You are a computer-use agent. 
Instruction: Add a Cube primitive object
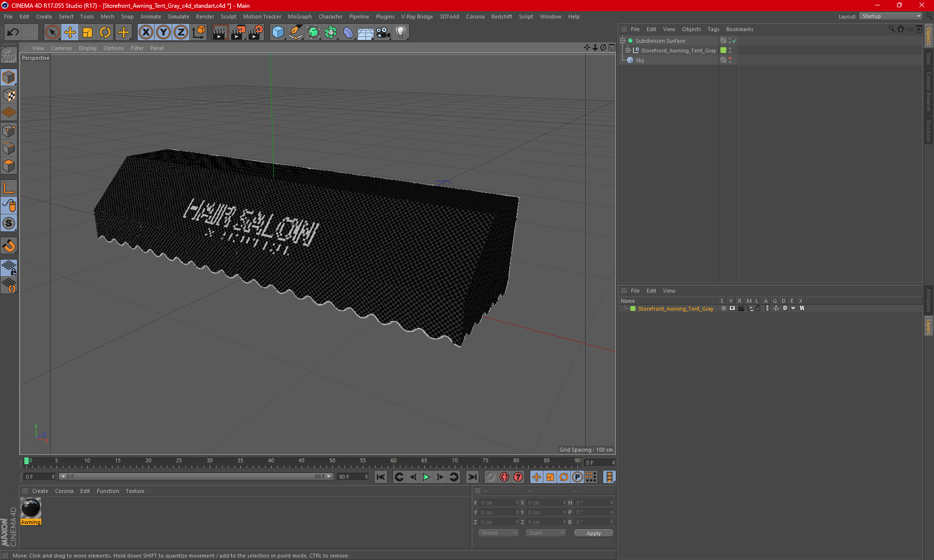pyautogui.click(x=278, y=32)
